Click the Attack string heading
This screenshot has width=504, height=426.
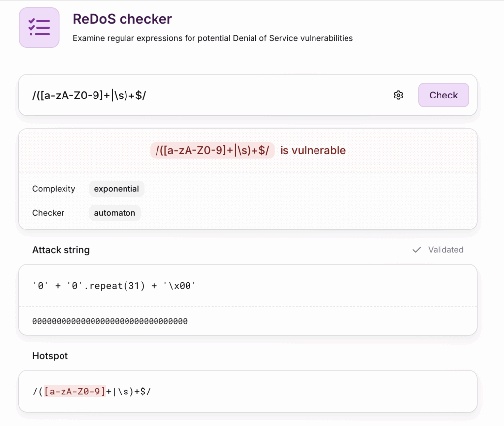pos(61,250)
